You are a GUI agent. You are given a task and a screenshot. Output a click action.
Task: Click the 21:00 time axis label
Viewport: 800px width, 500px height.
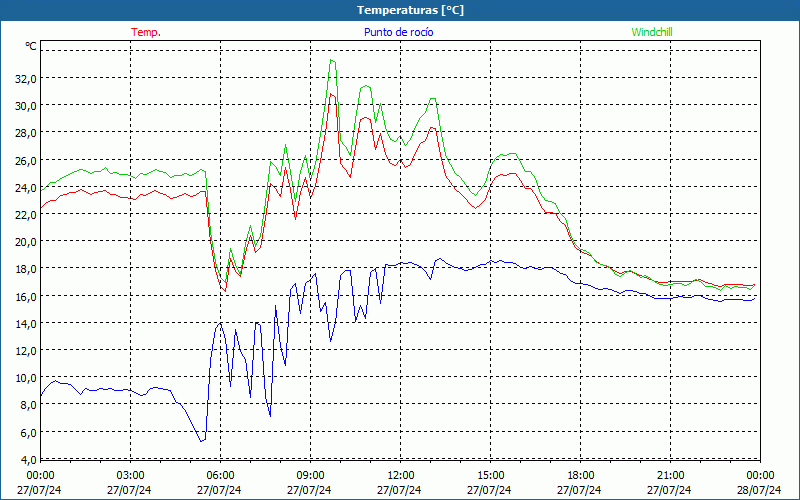point(670,476)
